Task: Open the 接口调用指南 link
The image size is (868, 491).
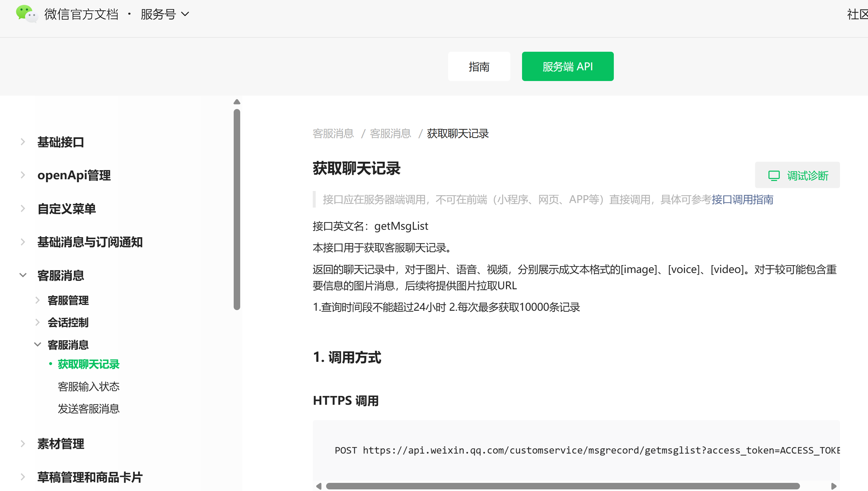Action: coord(742,199)
